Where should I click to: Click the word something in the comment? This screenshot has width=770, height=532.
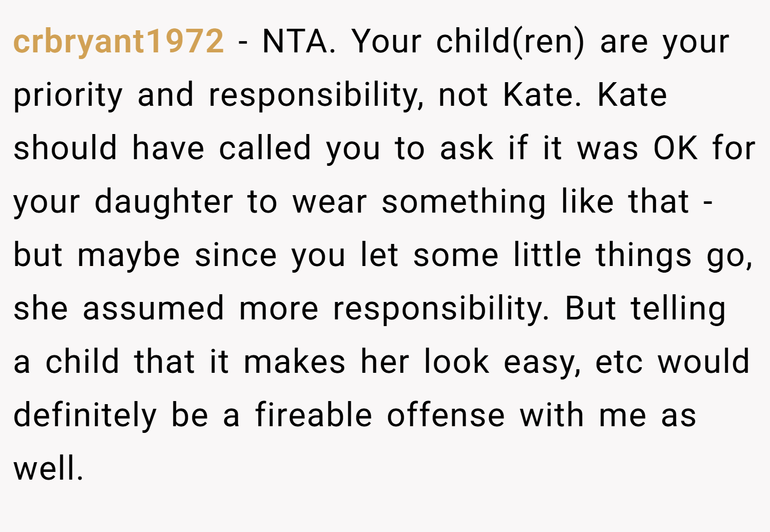[x=464, y=202]
